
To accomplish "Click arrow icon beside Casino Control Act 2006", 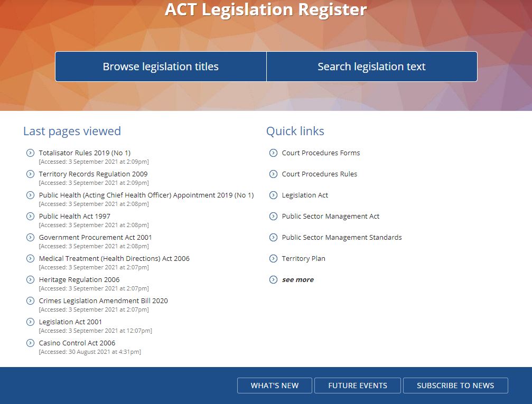I will (30, 343).
